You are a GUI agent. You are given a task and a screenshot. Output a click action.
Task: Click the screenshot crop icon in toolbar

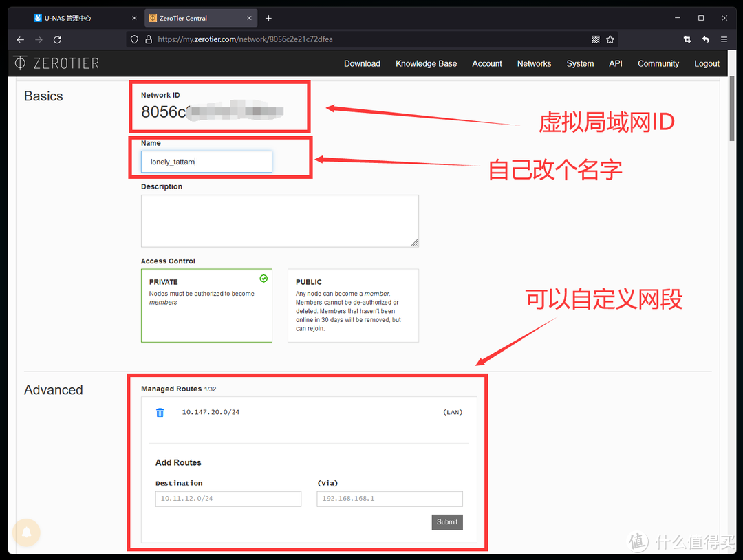[x=687, y=39]
